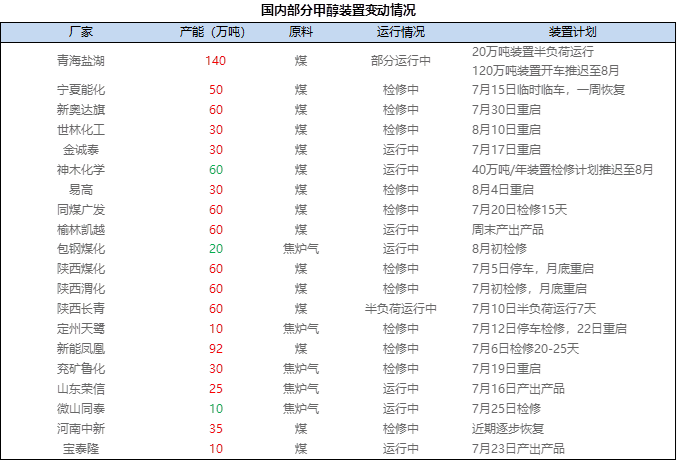Click the plan 8月4日重启
This screenshot has height=461, width=677.
503,189
